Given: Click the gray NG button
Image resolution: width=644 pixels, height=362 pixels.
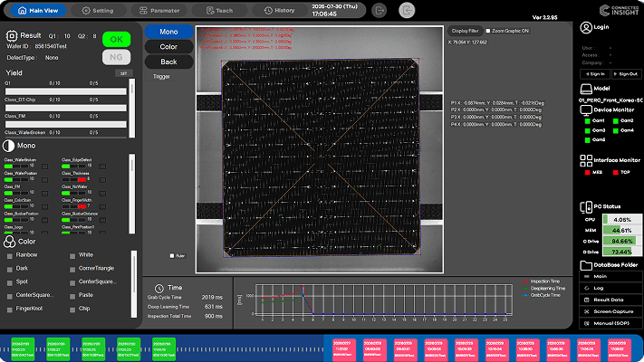Looking at the screenshot, I should tap(116, 57).
